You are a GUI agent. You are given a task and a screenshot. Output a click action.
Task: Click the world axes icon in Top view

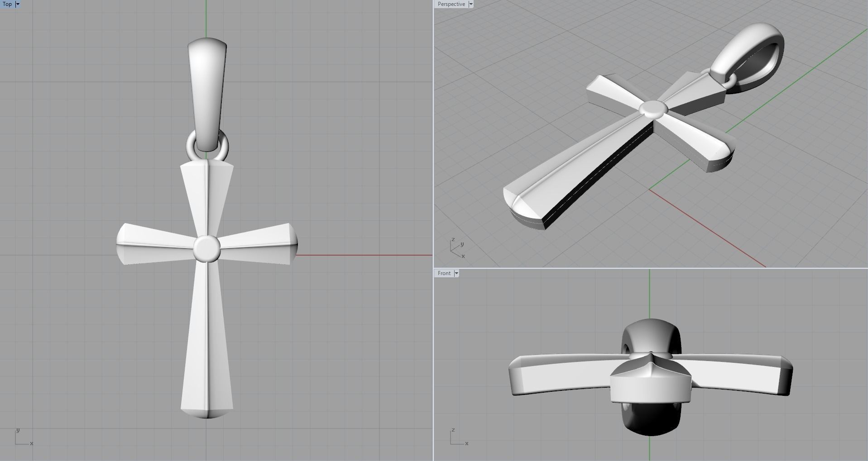[24, 437]
